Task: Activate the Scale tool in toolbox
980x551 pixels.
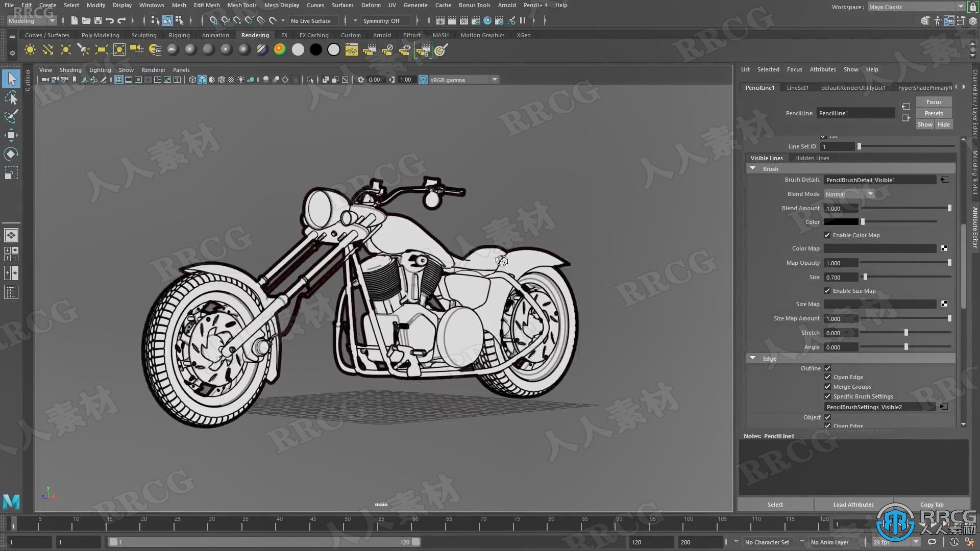Action: coord(11,173)
